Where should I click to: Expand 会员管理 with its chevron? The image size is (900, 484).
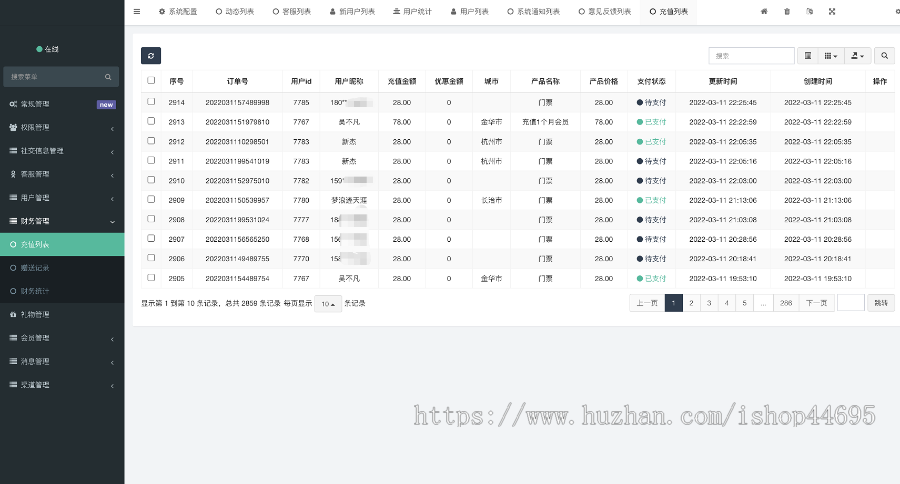(112, 339)
